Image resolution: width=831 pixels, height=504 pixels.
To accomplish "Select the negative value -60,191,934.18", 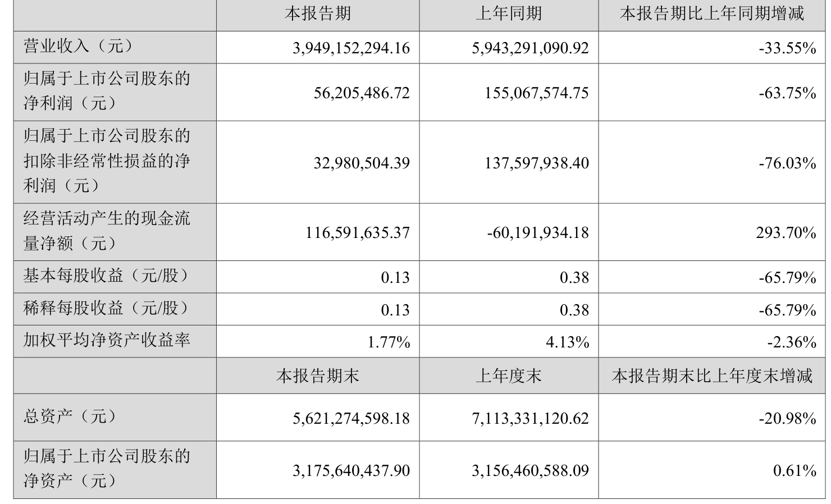I will point(538,232).
